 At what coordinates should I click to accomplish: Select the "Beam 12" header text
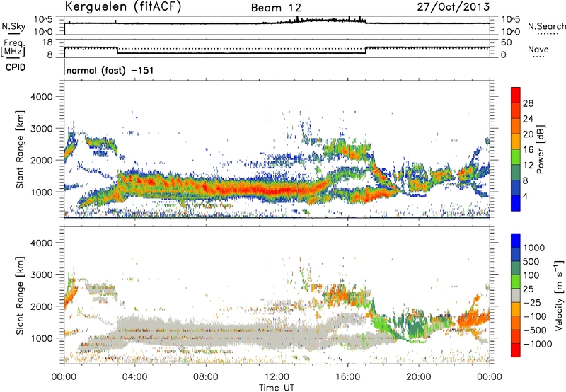(x=276, y=8)
